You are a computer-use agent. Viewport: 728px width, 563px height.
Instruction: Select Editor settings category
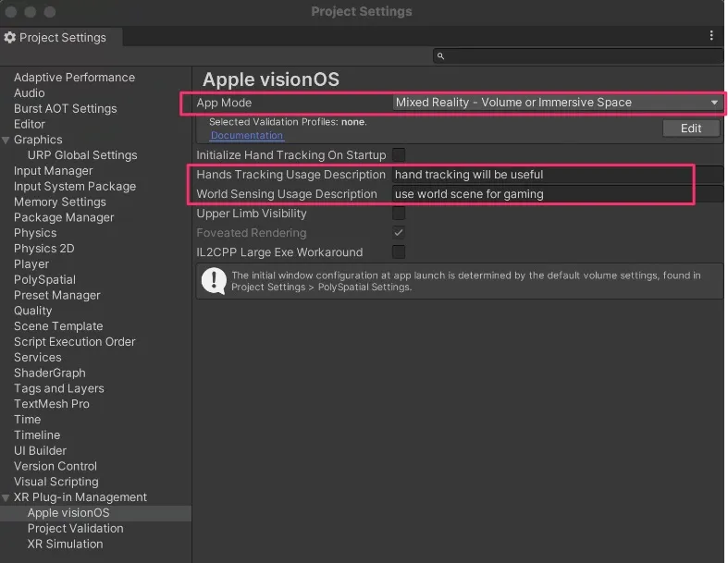coord(30,125)
